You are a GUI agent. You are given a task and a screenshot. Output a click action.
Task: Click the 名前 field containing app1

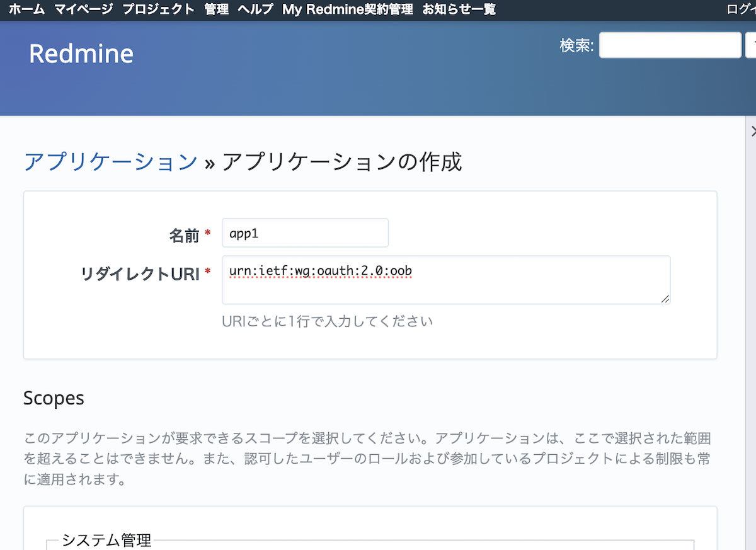(305, 233)
